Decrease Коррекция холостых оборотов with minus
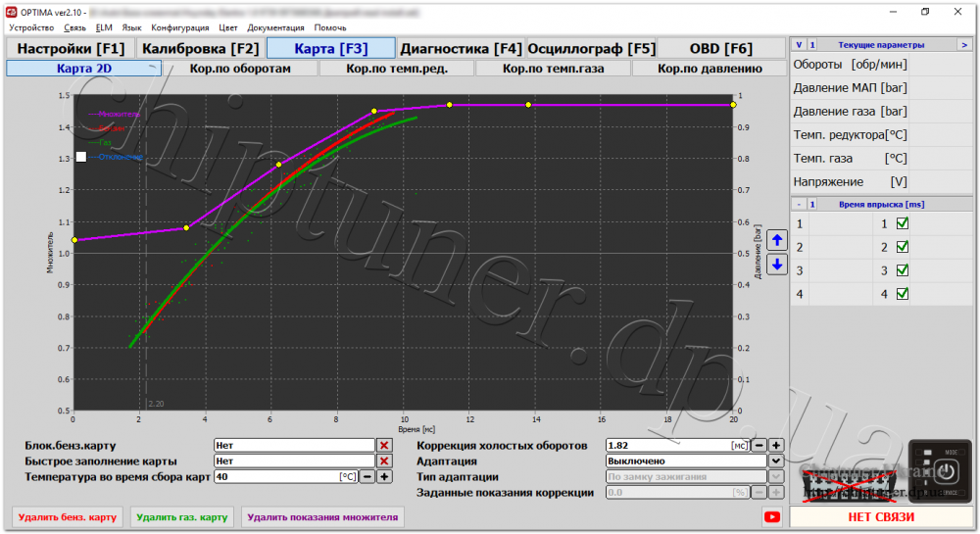 (759, 445)
